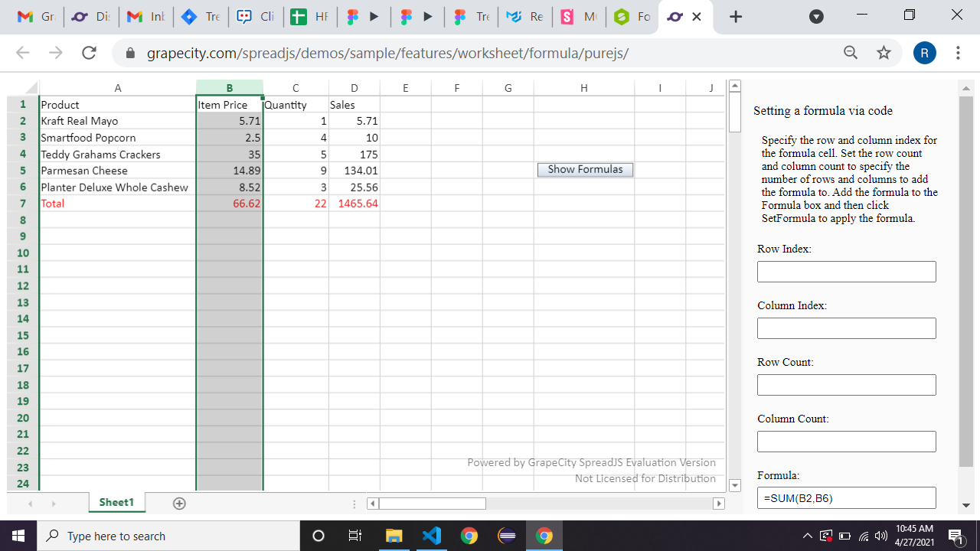Add a new sheet with the plus icon

click(178, 503)
